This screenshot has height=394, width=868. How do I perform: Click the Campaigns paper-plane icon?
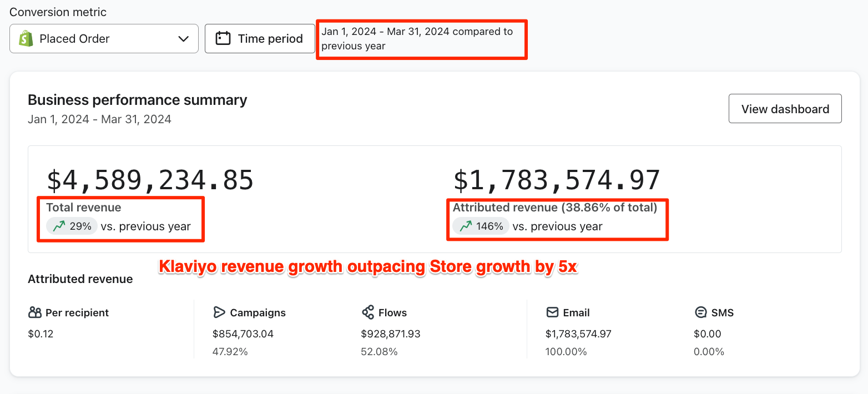tap(219, 312)
